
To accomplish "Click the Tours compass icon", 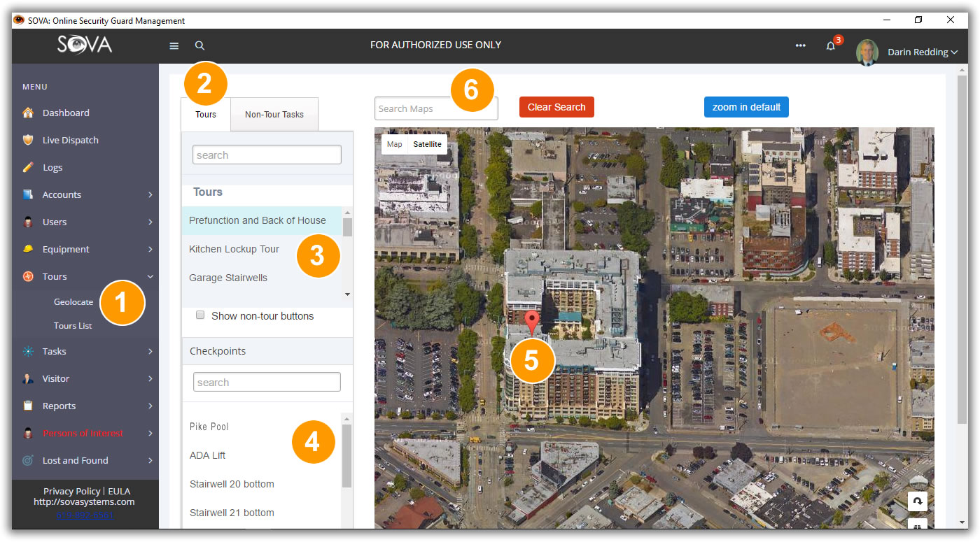I will tap(28, 276).
